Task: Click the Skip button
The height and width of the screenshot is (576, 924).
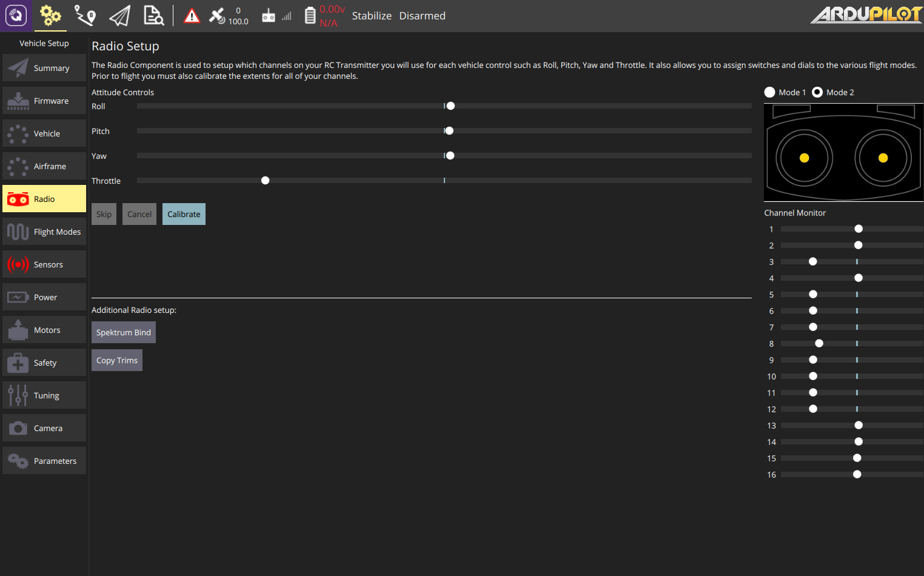Action: click(x=104, y=214)
